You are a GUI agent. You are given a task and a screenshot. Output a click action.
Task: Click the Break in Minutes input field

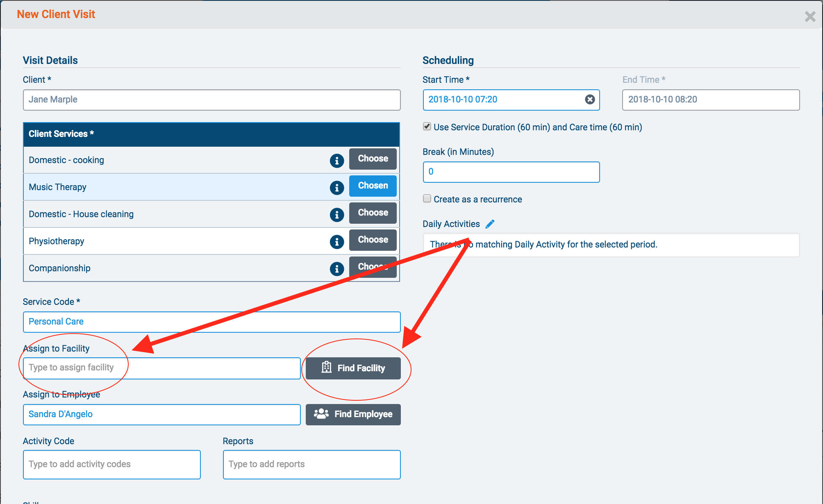[510, 172]
